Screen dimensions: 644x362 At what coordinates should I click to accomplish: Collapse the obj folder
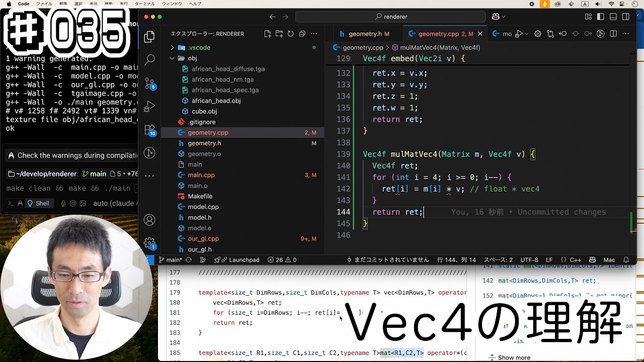(172, 58)
